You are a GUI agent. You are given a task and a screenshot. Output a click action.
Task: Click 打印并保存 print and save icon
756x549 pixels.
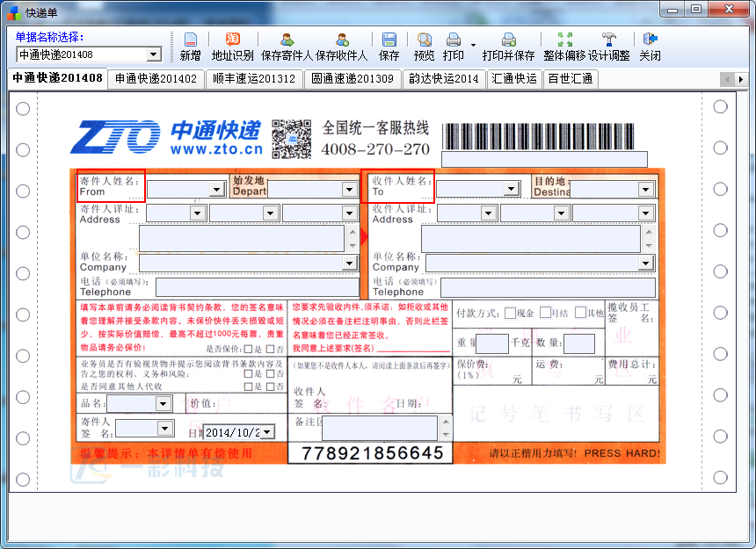(x=509, y=47)
